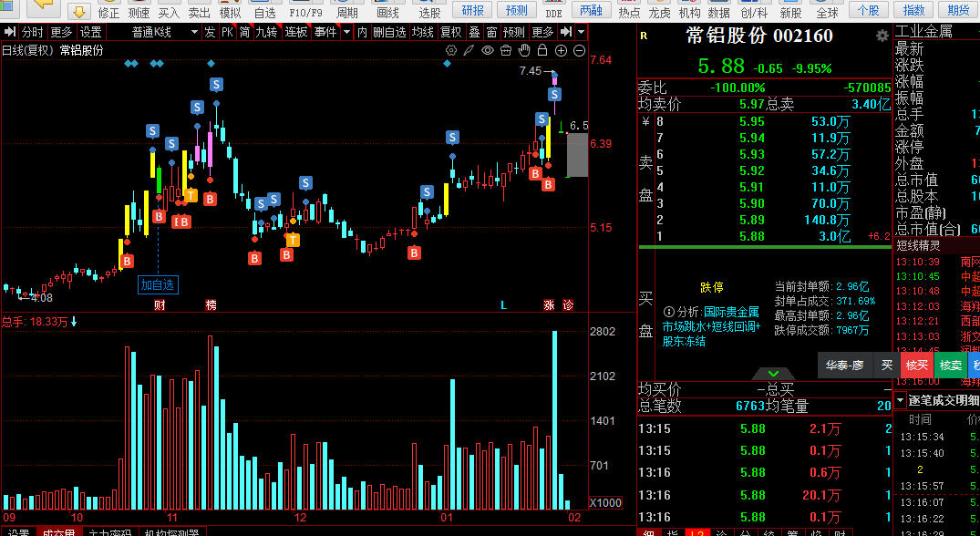The height and width of the screenshot is (536, 980).
Task: Open 模拟 simulated trading
Action: 230,10
